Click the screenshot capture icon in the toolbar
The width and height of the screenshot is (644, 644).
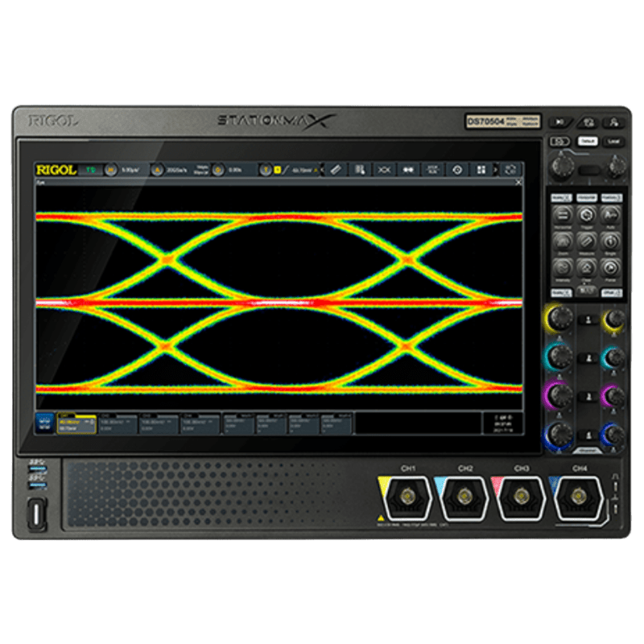coord(431,170)
